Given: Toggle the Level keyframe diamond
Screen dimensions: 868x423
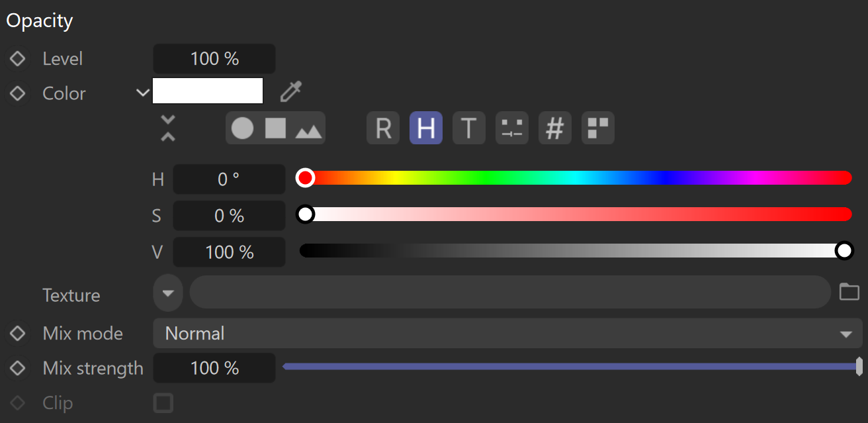Looking at the screenshot, I should coord(17,59).
